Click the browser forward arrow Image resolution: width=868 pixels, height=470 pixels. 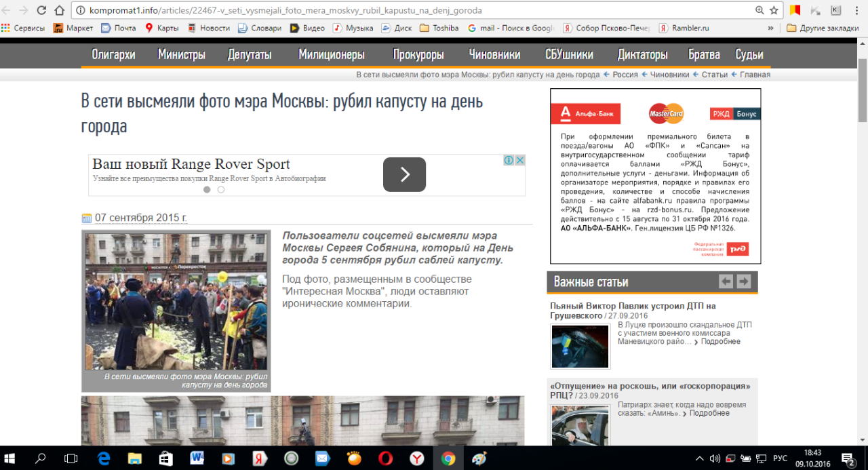point(24,10)
